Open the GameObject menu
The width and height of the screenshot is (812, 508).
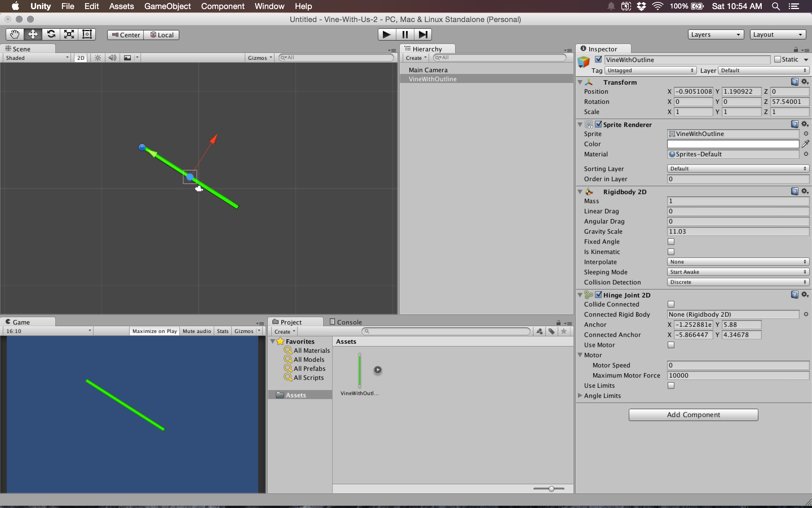[167, 6]
